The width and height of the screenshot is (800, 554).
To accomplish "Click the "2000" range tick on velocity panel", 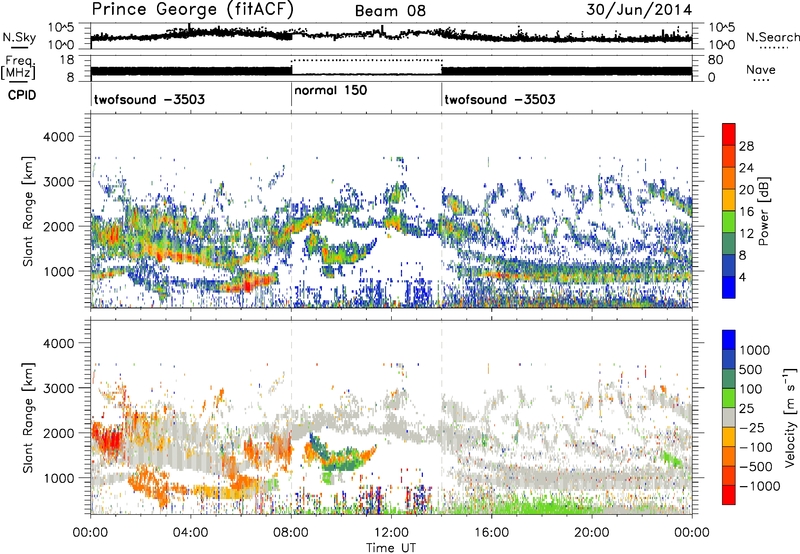I will [58, 433].
